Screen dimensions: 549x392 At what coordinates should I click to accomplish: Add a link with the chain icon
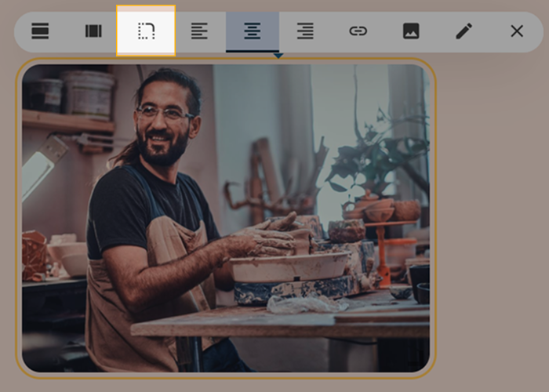[358, 31]
